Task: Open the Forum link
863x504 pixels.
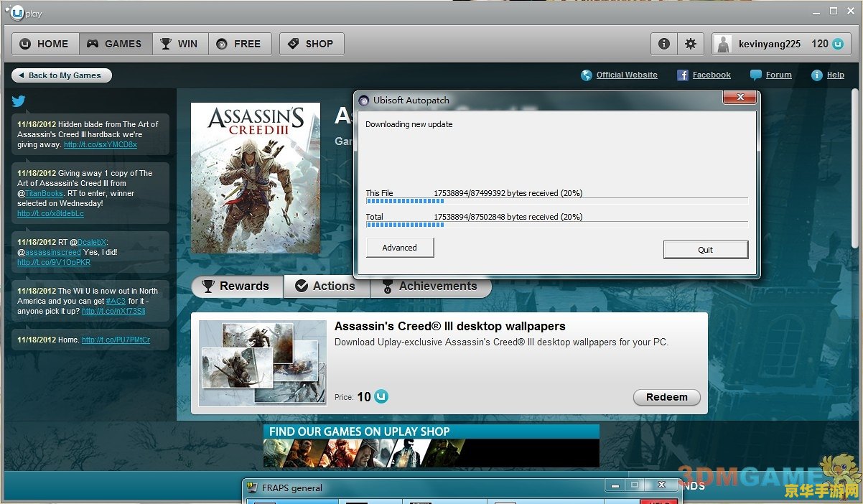Action: [778, 75]
